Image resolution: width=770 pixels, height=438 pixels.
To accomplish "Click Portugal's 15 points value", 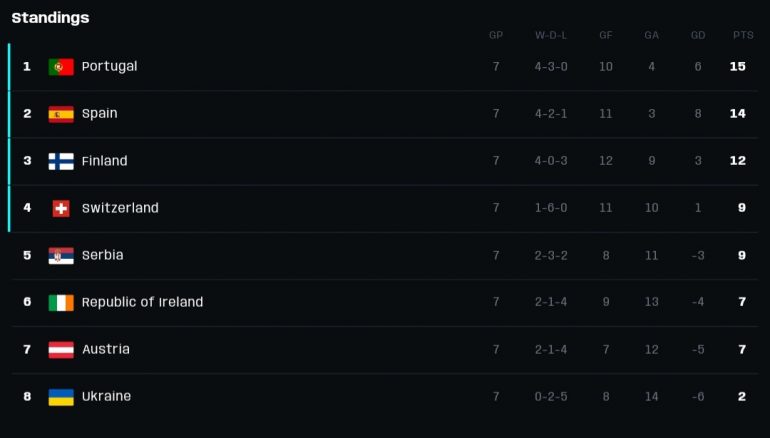I will (738, 66).
